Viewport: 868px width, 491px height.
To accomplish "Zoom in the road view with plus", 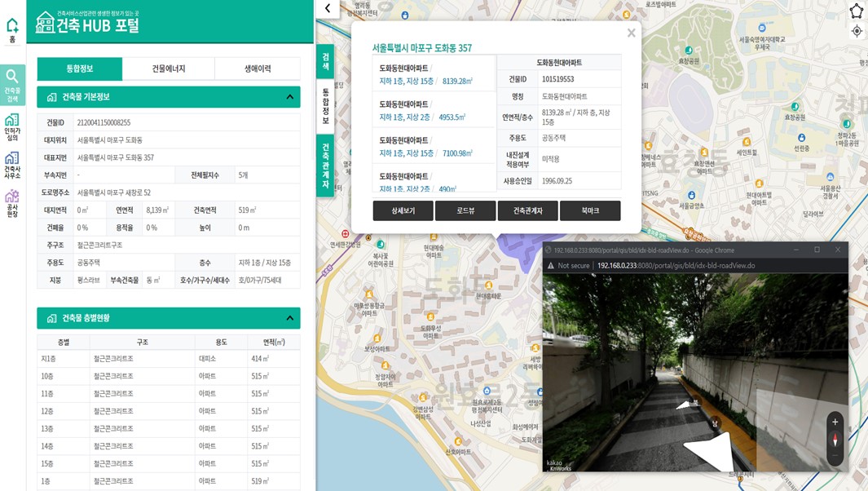I will tap(835, 422).
